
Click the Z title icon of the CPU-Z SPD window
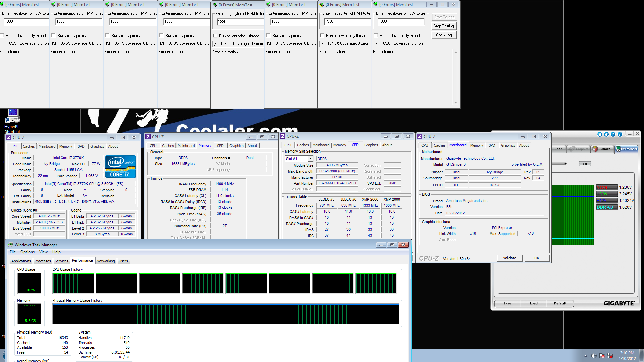pos(283,136)
